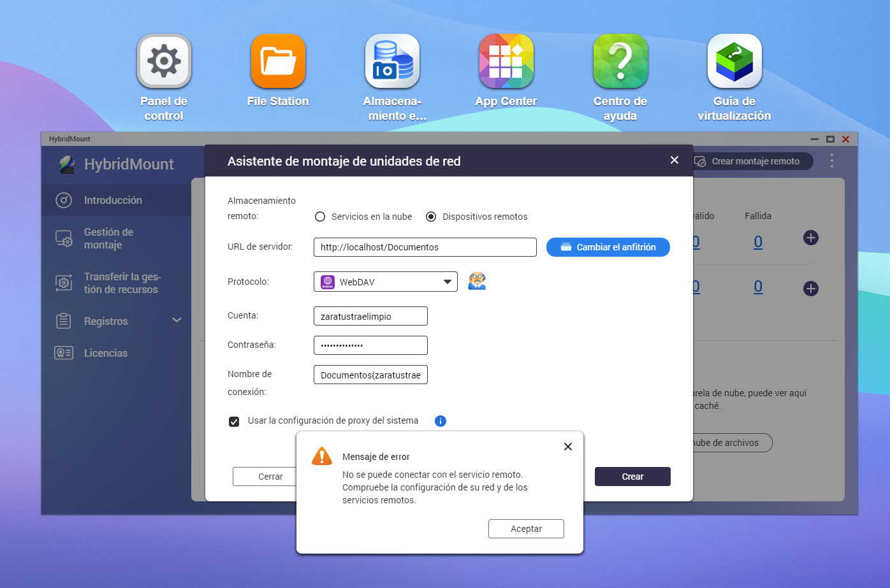Screen dimensions: 890x588
Task: Select the Servicios en la nube option
Action: pyautogui.click(x=320, y=217)
